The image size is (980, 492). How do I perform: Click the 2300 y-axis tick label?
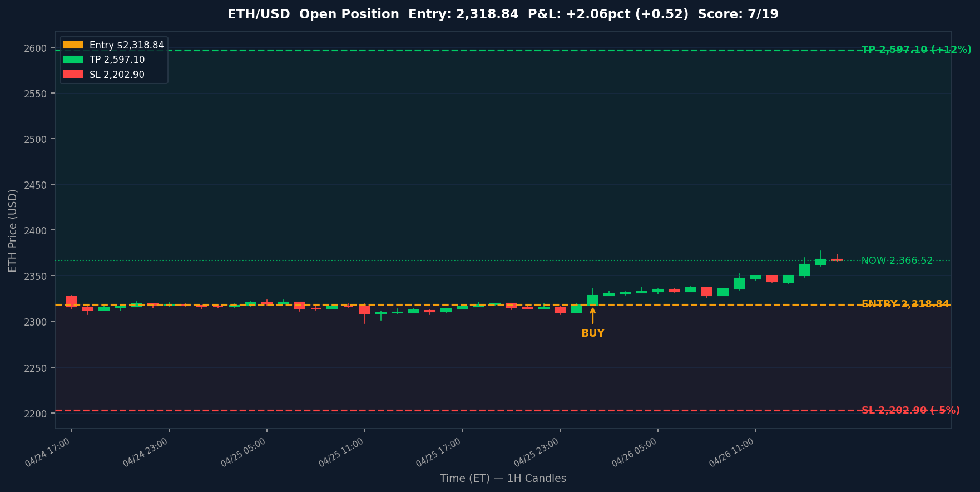coord(35,322)
